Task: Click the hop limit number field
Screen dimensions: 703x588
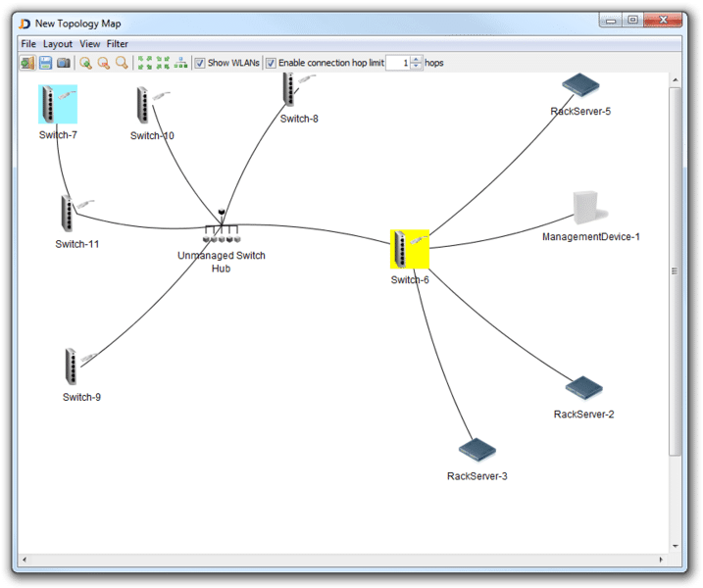Action: [397, 63]
